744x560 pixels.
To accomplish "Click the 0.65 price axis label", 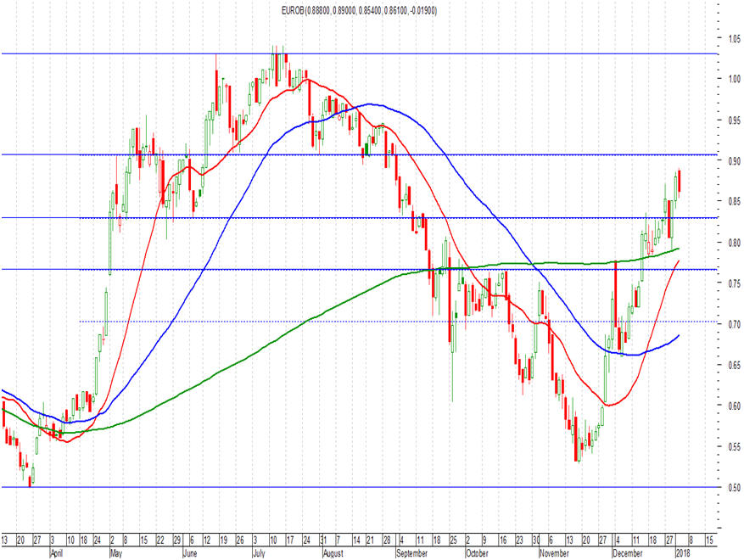I will tap(735, 365).
